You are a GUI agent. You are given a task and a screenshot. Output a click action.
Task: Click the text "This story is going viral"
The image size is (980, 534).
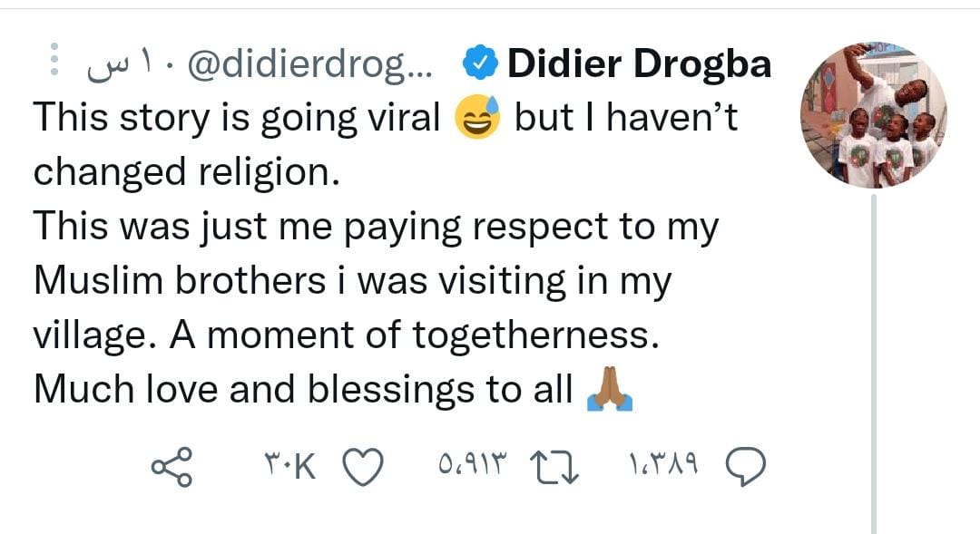pyautogui.click(x=236, y=119)
